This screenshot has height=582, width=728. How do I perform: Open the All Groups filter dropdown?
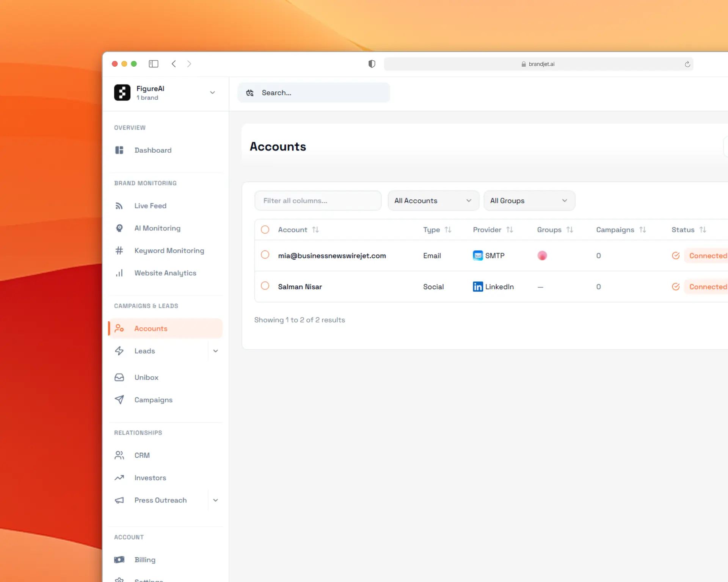[529, 200]
